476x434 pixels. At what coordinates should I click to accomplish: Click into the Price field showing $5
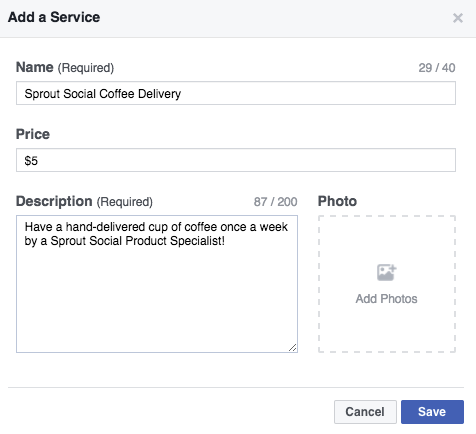[236, 160]
